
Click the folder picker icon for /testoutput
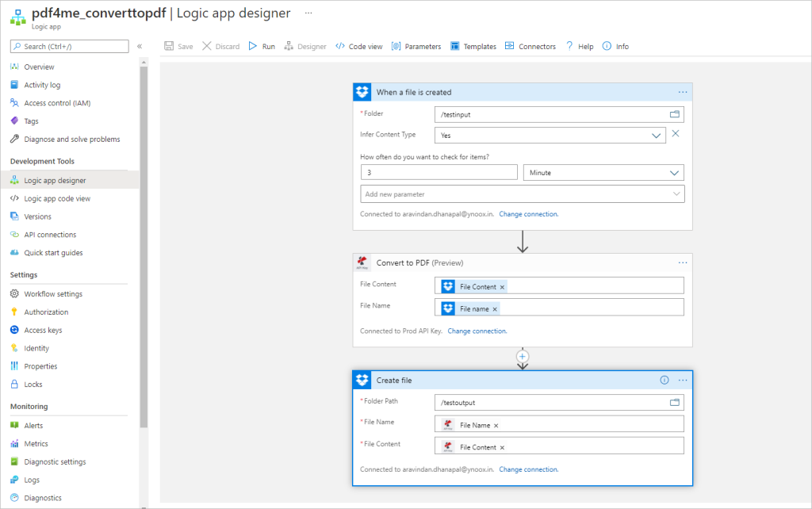pyautogui.click(x=675, y=403)
